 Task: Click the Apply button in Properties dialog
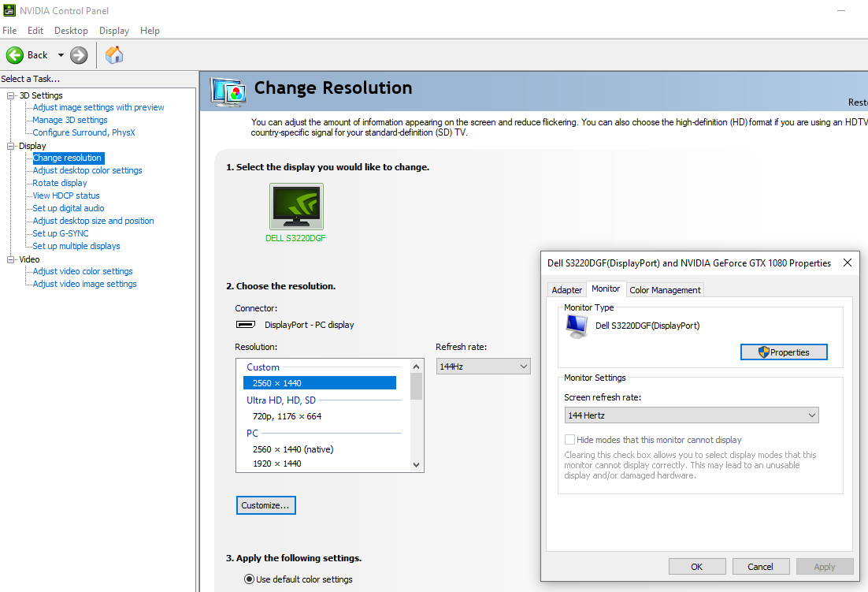824,567
